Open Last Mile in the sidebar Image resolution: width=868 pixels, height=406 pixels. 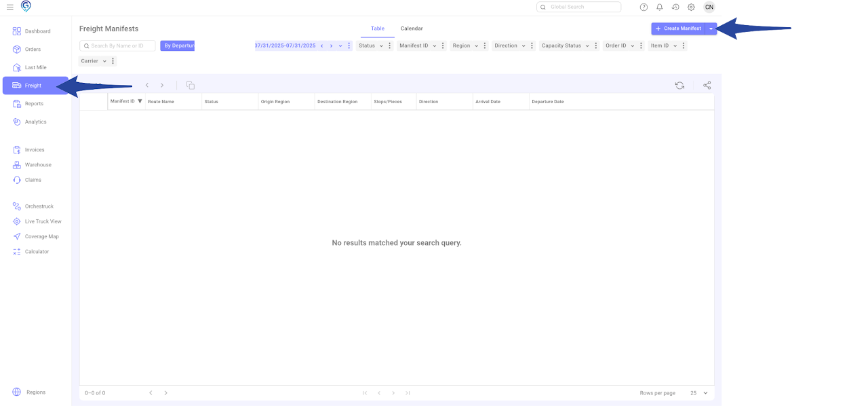(35, 68)
